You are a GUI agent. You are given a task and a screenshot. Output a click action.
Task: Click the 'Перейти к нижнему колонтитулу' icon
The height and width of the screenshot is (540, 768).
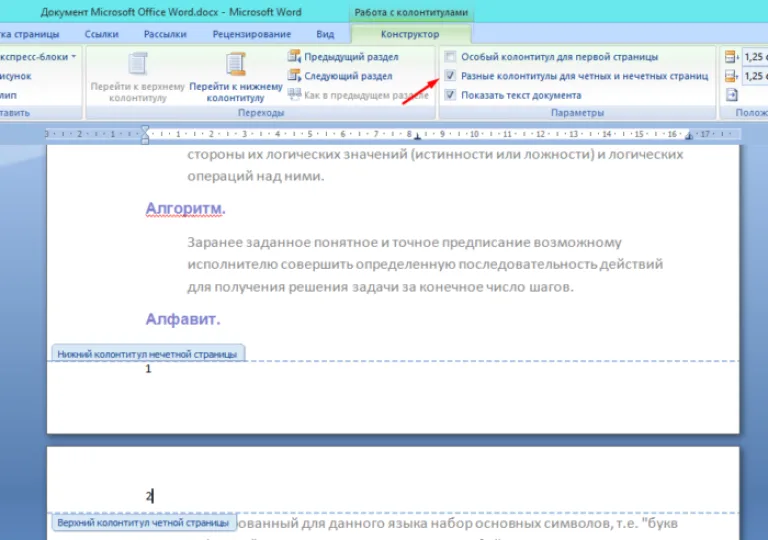click(x=236, y=64)
